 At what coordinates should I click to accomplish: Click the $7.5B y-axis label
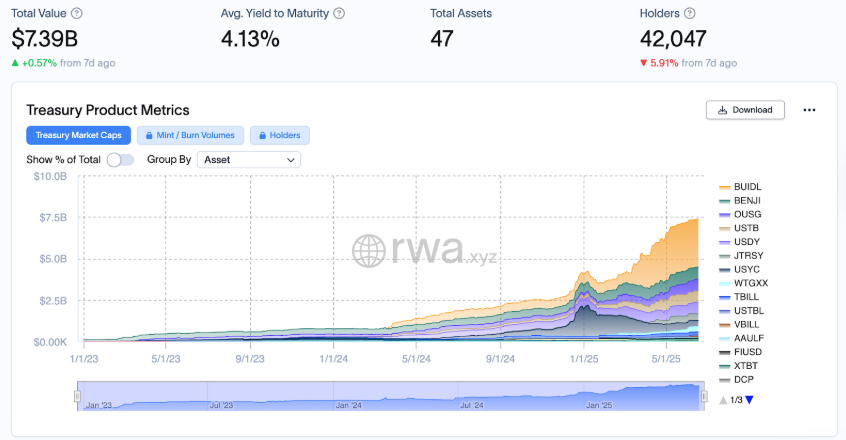53,218
